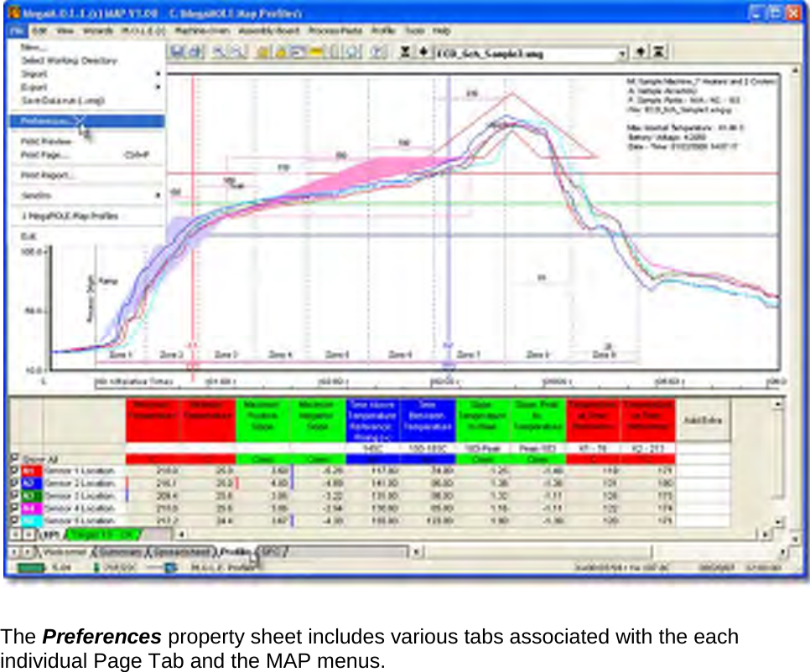Click the chart vertical scrollbar up arrow
810x672 pixels.
coord(794,70)
